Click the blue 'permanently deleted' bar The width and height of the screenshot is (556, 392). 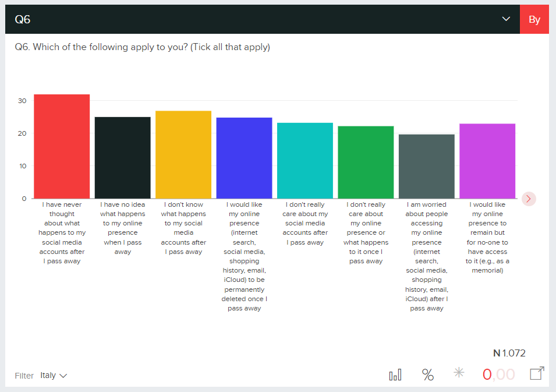pos(244,158)
